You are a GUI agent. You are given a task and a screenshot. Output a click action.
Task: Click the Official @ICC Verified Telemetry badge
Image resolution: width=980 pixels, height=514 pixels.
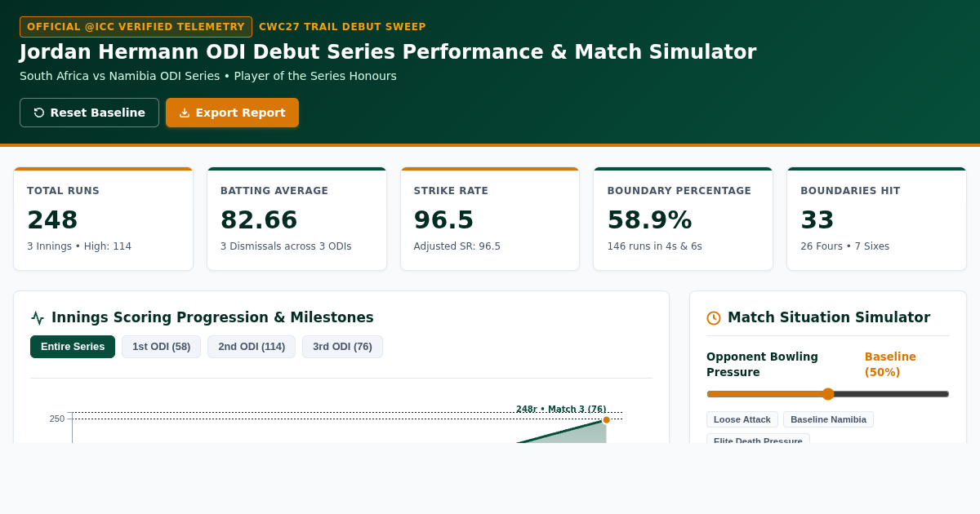(136, 27)
